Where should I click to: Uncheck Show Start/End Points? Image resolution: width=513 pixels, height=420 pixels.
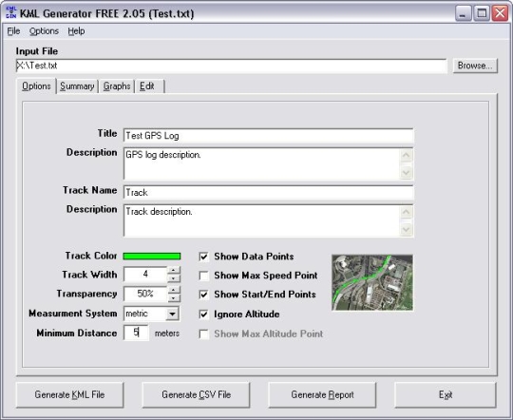(204, 295)
